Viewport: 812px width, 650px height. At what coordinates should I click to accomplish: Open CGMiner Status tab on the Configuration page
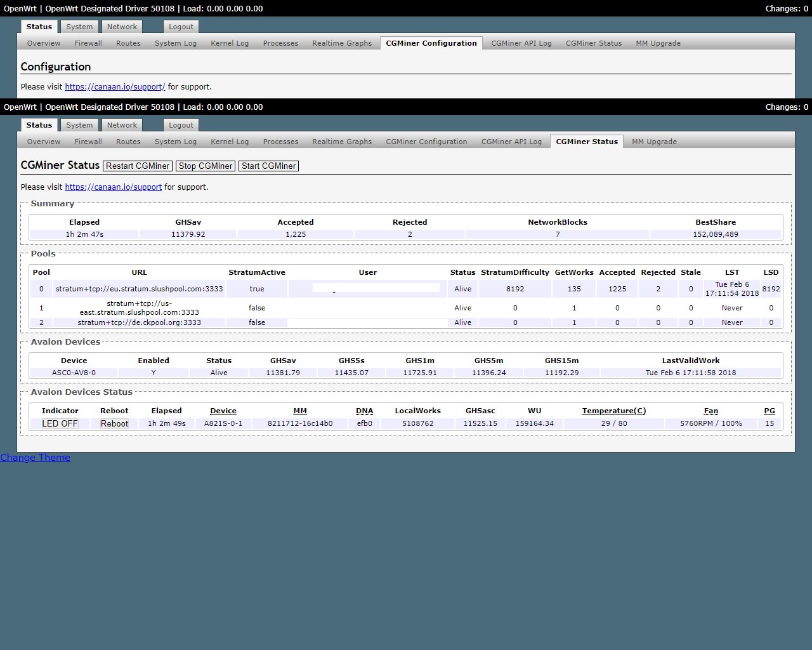pos(594,43)
